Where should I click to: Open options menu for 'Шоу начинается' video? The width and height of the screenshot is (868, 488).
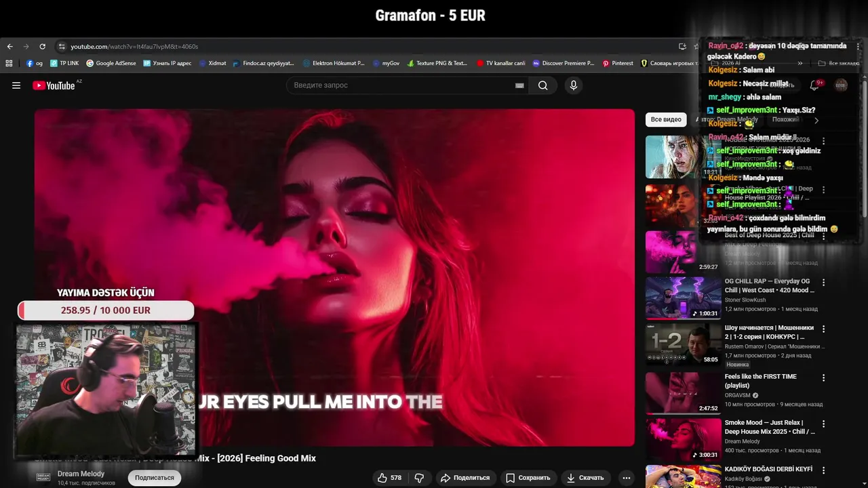824,329
